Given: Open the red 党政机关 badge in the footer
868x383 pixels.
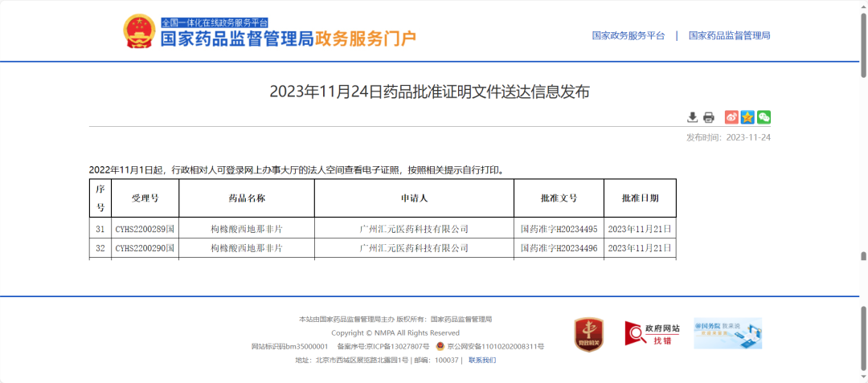Looking at the screenshot, I should [588, 333].
